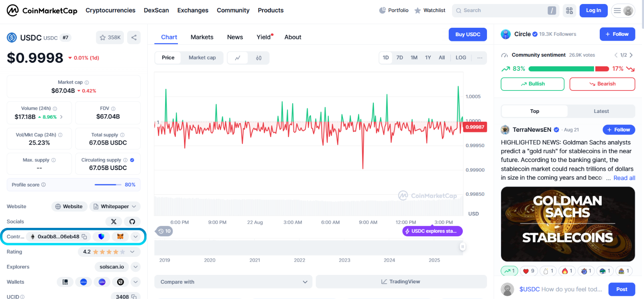Switch to the About tab
The height and width of the screenshot is (299, 644).
293,37
